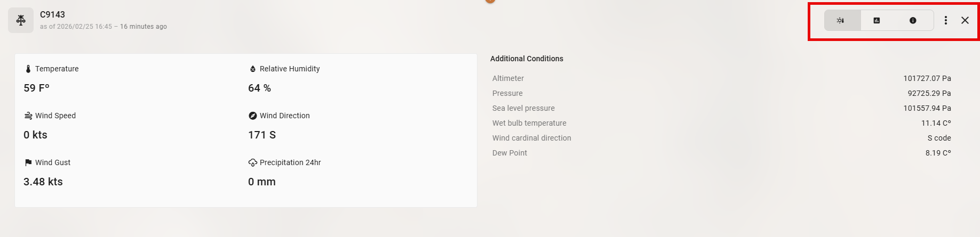This screenshot has height=237, width=980.
Task: Click the weather station icon beside C9143
Action: (x=21, y=20)
